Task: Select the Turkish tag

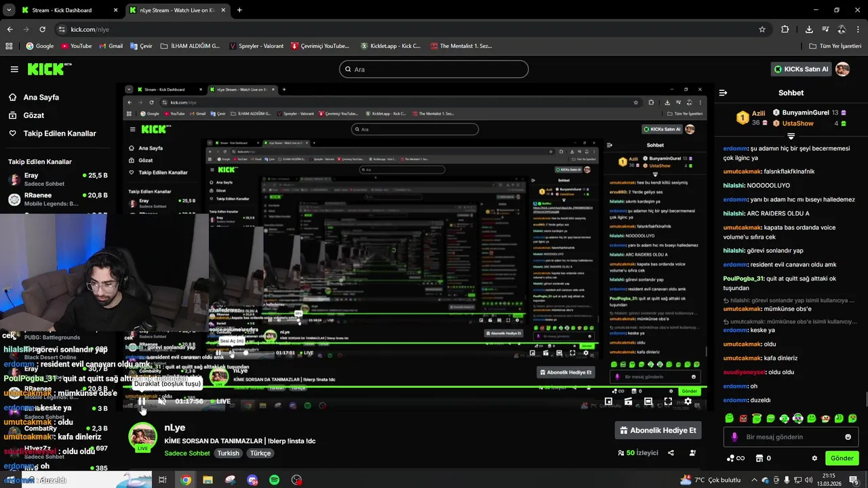Action: (228, 453)
